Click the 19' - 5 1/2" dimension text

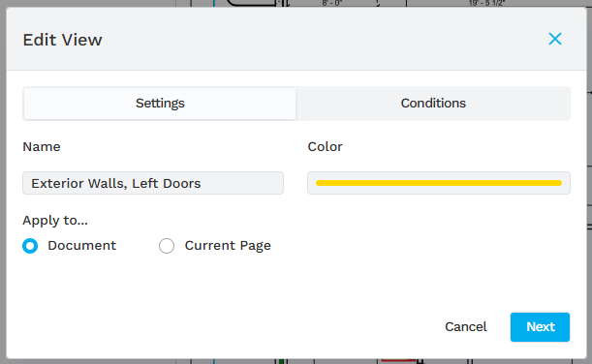(x=486, y=3)
